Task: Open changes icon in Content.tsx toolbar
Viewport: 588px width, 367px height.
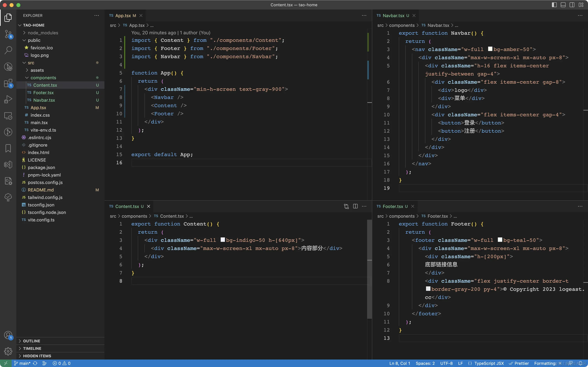Action: [346, 206]
